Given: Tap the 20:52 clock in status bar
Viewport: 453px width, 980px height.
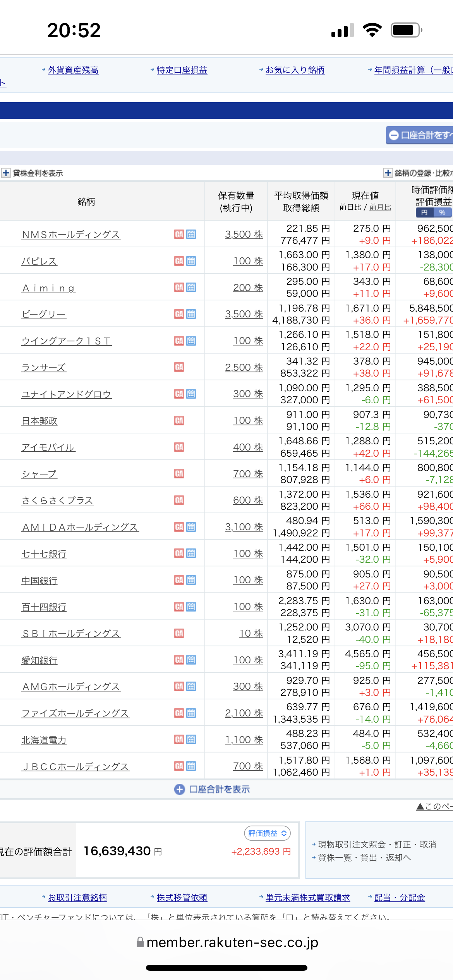Looking at the screenshot, I should pos(74,30).
